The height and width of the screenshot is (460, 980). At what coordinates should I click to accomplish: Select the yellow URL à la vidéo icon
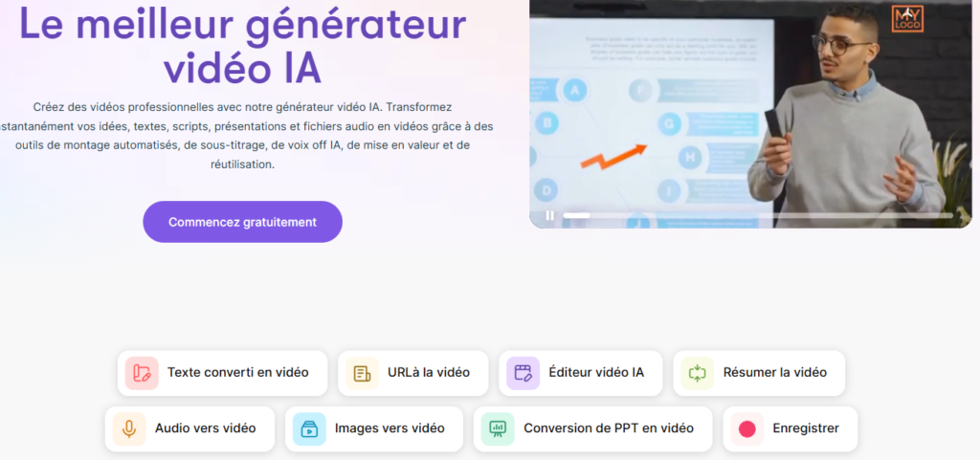(x=362, y=373)
